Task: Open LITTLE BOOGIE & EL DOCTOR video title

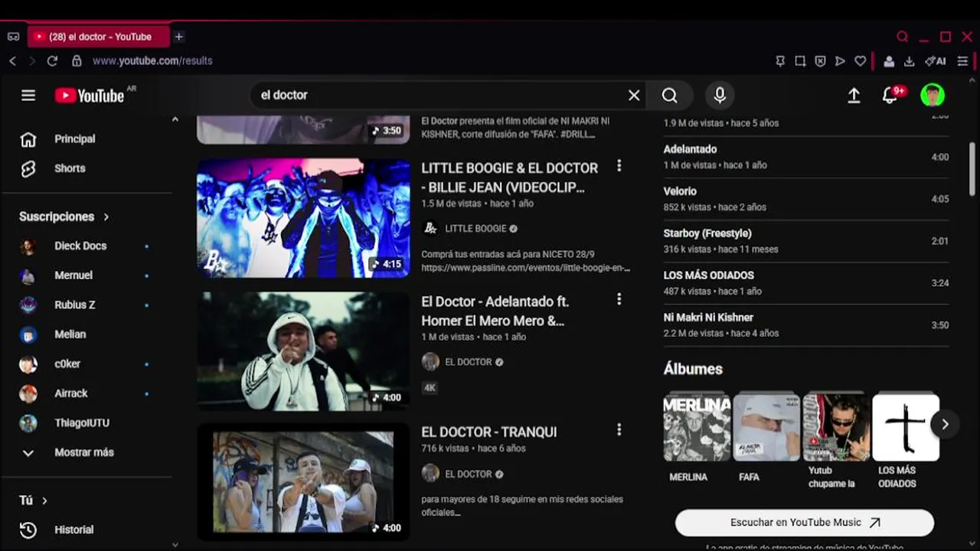Action: pyautogui.click(x=509, y=178)
